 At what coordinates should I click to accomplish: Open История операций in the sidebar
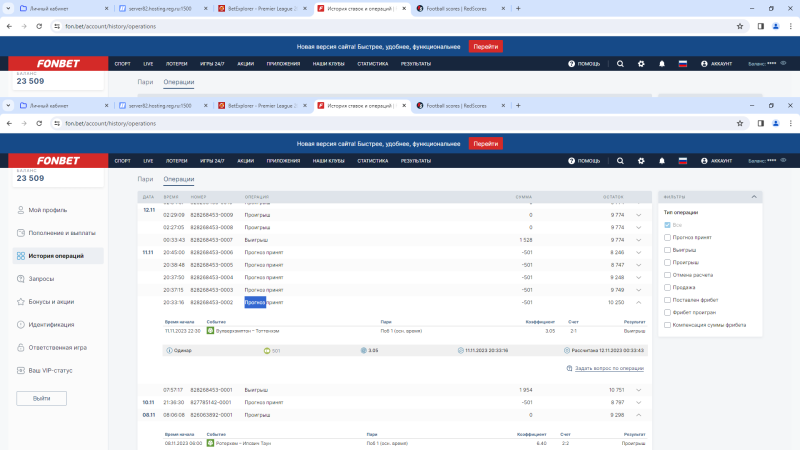[x=58, y=256]
